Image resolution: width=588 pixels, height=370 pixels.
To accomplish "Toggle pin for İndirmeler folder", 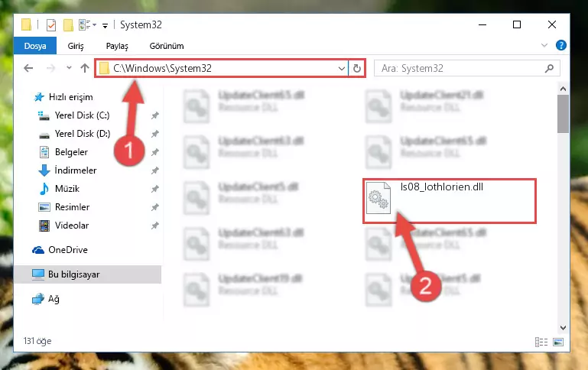I will 154,170.
